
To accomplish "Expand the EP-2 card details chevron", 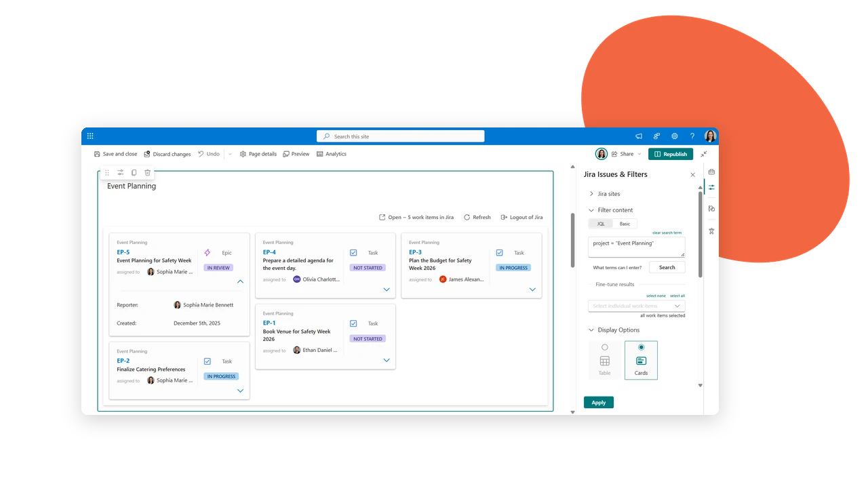I will pyautogui.click(x=240, y=391).
